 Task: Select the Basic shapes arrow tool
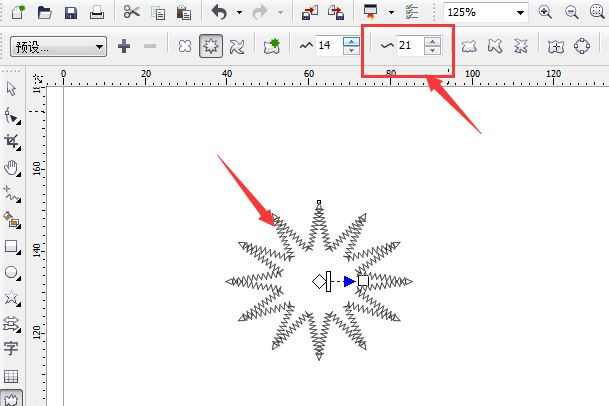pos(12,324)
